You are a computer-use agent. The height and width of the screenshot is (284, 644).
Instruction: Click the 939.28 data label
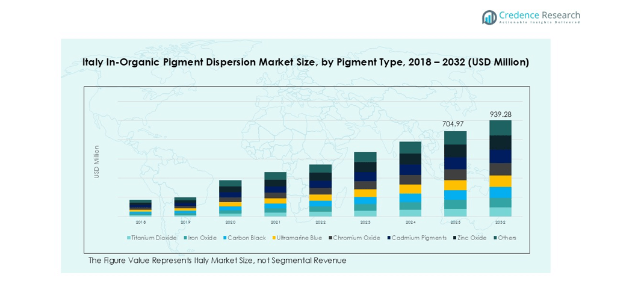click(500, 114)
